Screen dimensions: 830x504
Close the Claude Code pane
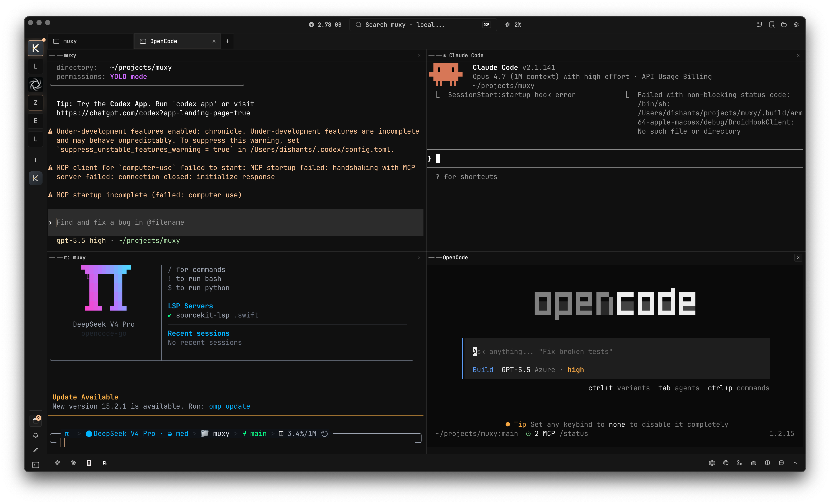click(798, 56)
